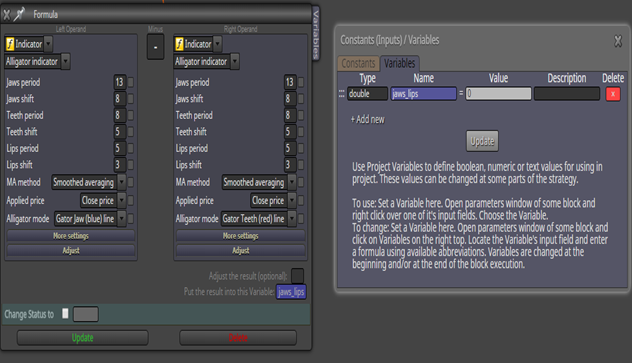The image size is (632, 363).
Task: Open right operand Indicator type dropdown
Action: pos(217,44)
